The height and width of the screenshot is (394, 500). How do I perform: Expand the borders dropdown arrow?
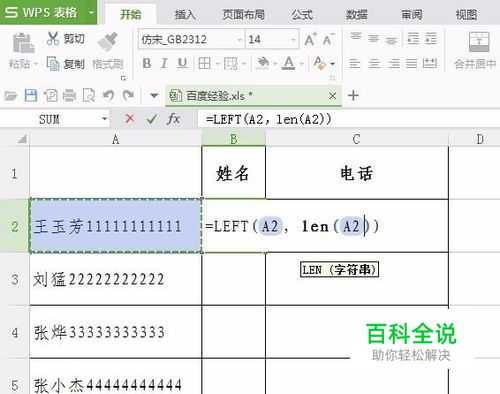coord(217,64)
